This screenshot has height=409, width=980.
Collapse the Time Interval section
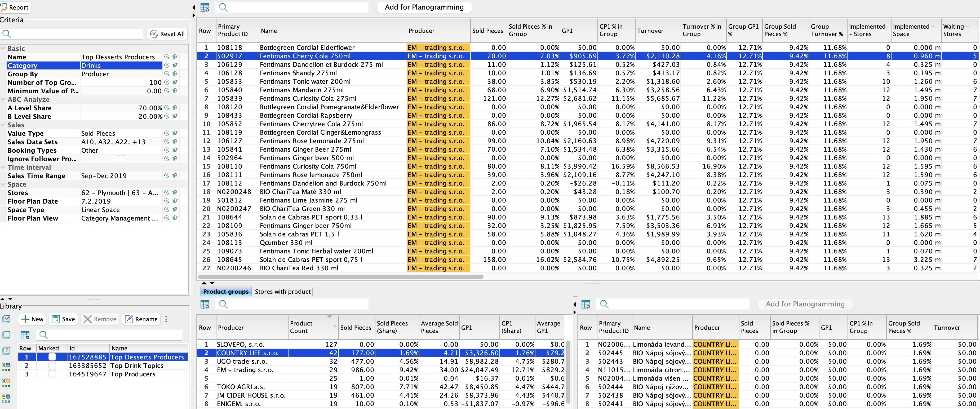click(3, 167)
